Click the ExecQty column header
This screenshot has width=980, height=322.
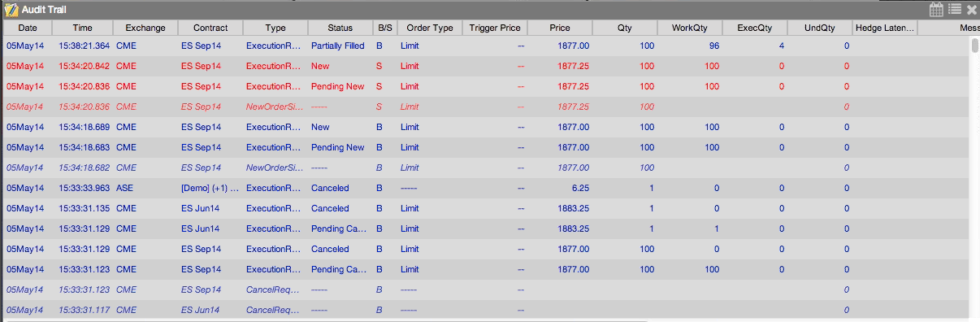click(x=755, y=28)
